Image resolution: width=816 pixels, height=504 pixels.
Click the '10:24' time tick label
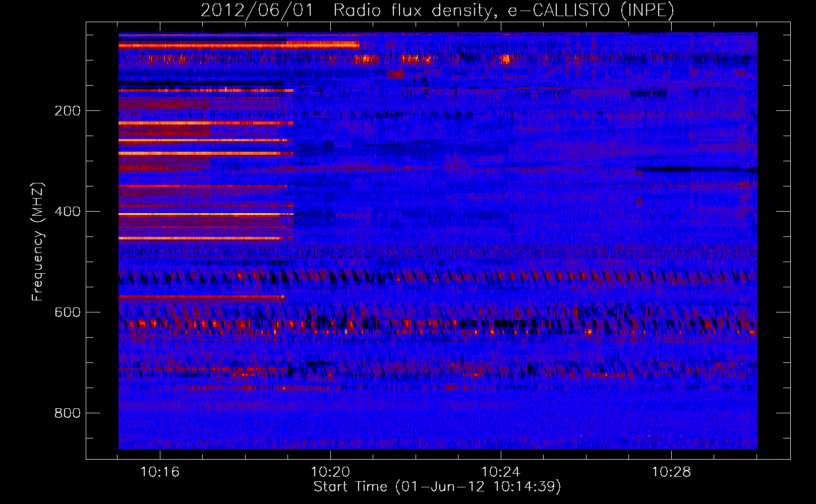click(501, 472)
